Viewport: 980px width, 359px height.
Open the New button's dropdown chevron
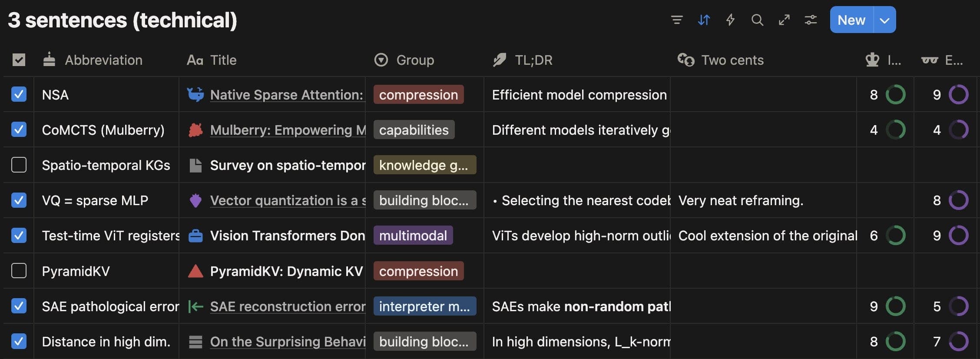click(x=885, y=20)
